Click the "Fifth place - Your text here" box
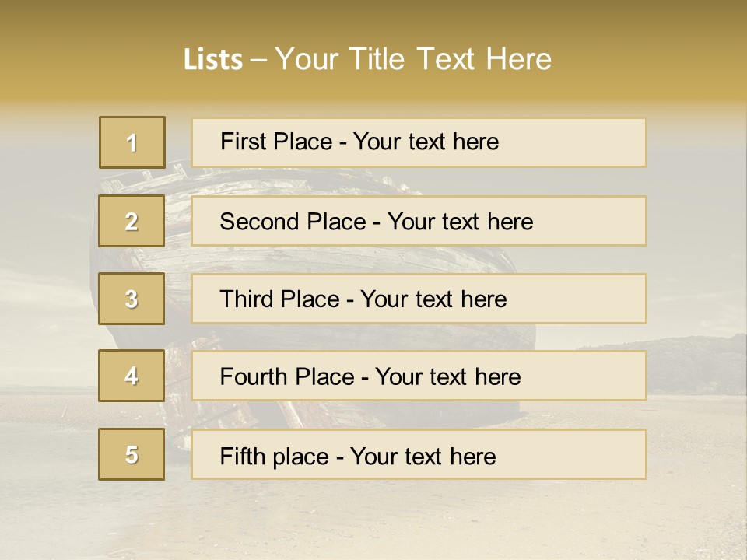 (x=419, y=454)
